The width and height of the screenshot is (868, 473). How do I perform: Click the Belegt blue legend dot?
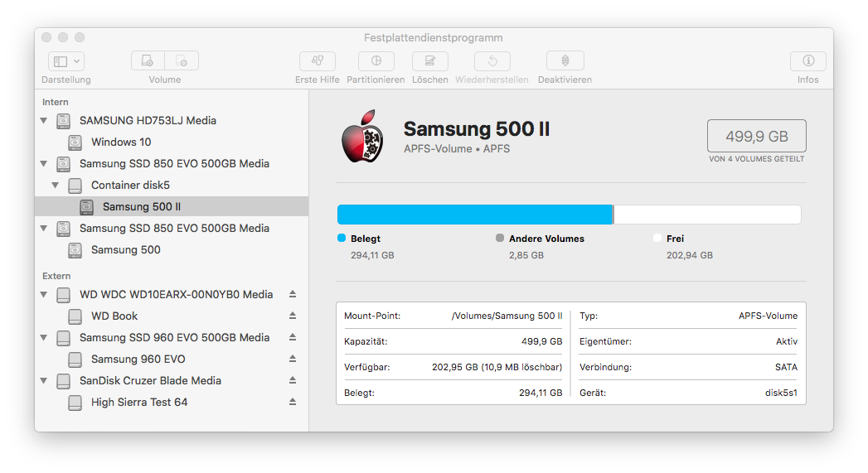[342, 238]
